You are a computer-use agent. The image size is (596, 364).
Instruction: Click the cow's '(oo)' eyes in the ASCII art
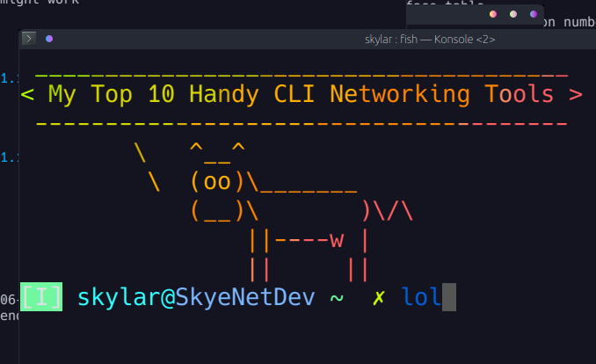pyautogui.click(x=217, y=181)
